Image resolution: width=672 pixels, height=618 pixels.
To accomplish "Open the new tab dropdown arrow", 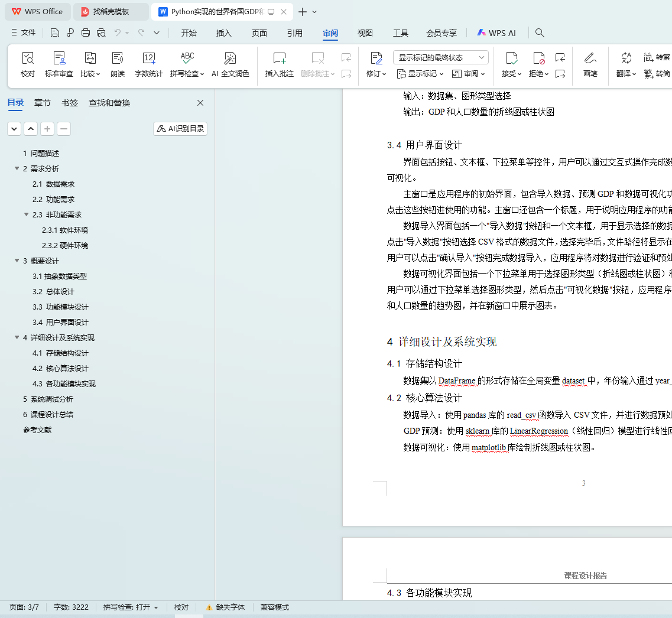I will pos(314,12).
